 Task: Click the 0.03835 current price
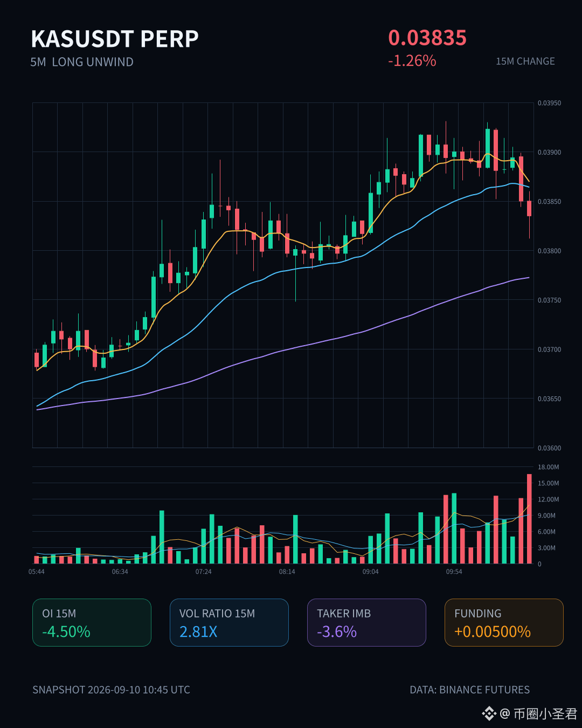point(427,38)
